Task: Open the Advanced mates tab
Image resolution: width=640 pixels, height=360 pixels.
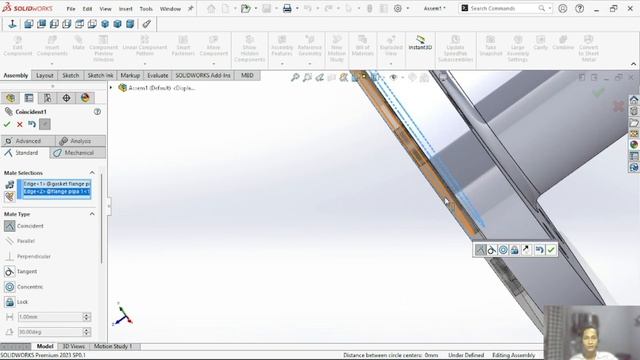Action: click(x=28, y=141)
